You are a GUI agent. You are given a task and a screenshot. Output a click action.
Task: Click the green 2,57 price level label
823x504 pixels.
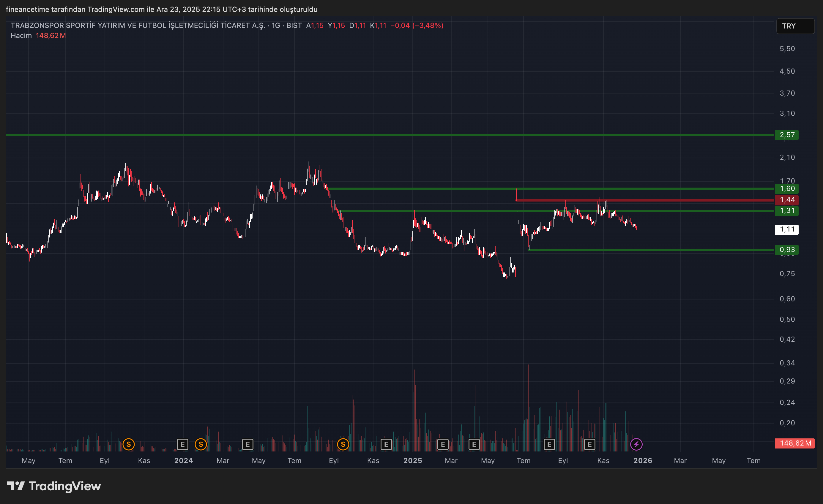[x=786, y=135]
